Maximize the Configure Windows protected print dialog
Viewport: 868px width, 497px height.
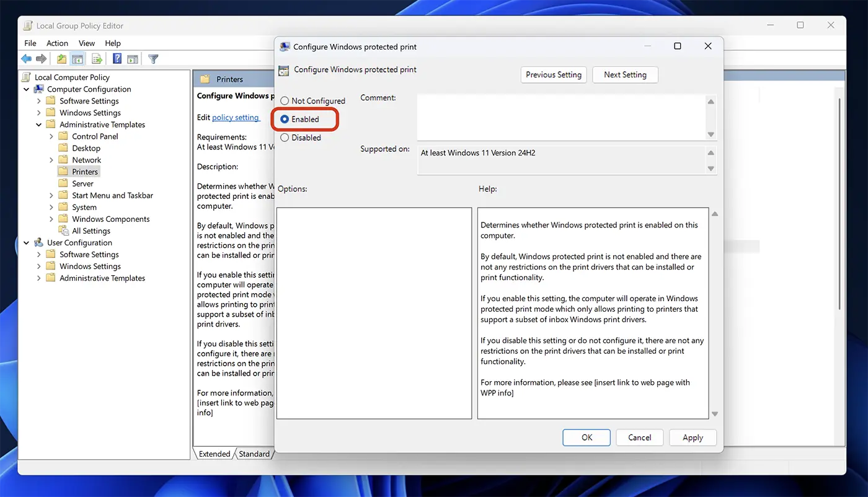678,46
